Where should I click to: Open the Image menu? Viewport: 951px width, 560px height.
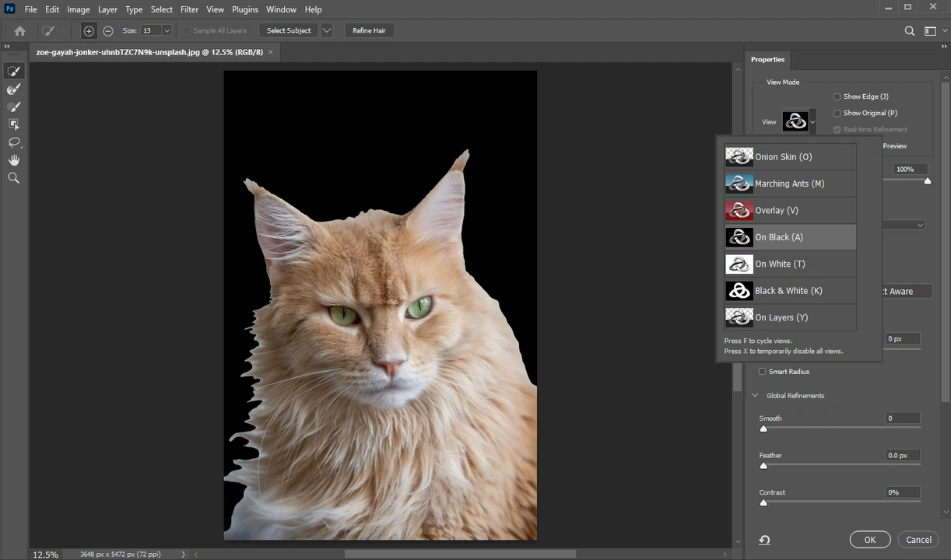(79, 9)
